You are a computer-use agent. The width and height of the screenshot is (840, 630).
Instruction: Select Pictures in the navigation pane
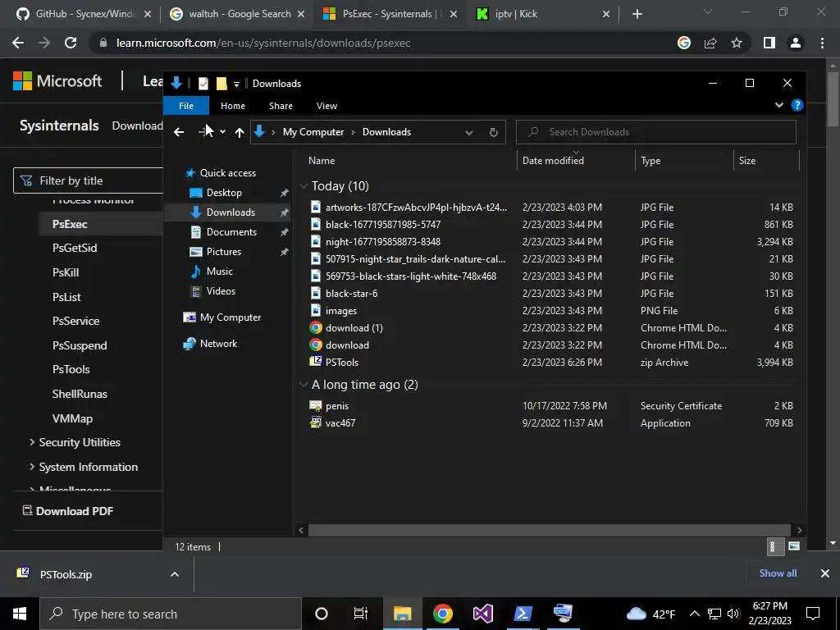tap(224, 252)
